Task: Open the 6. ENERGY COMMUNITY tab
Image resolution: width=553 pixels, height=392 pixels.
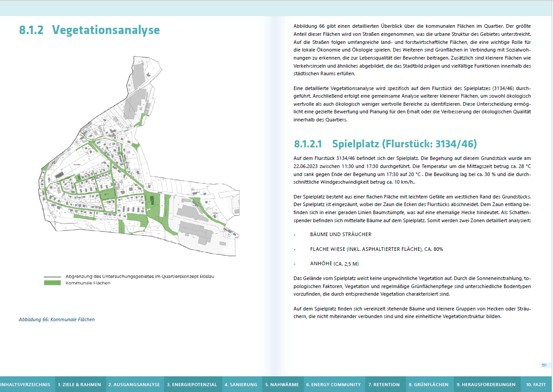Action: coord(333,384)
